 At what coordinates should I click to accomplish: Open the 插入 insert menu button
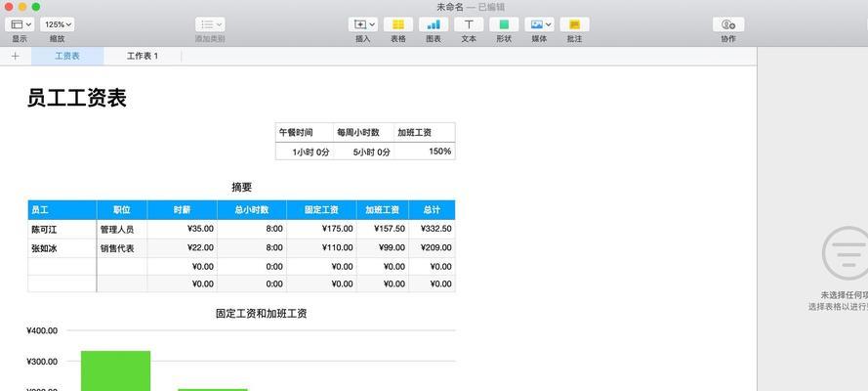click(x=363, y=24)
